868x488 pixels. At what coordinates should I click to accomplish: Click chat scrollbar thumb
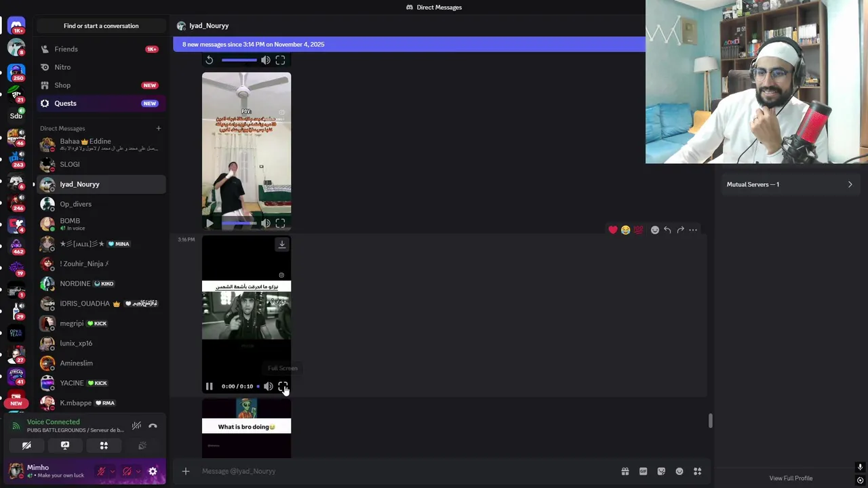click(710, 421)
